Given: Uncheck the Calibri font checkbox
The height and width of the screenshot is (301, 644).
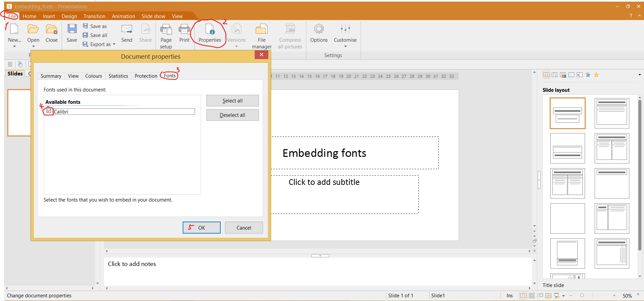Looking at the screenshot, I should (x=49, y=111).
